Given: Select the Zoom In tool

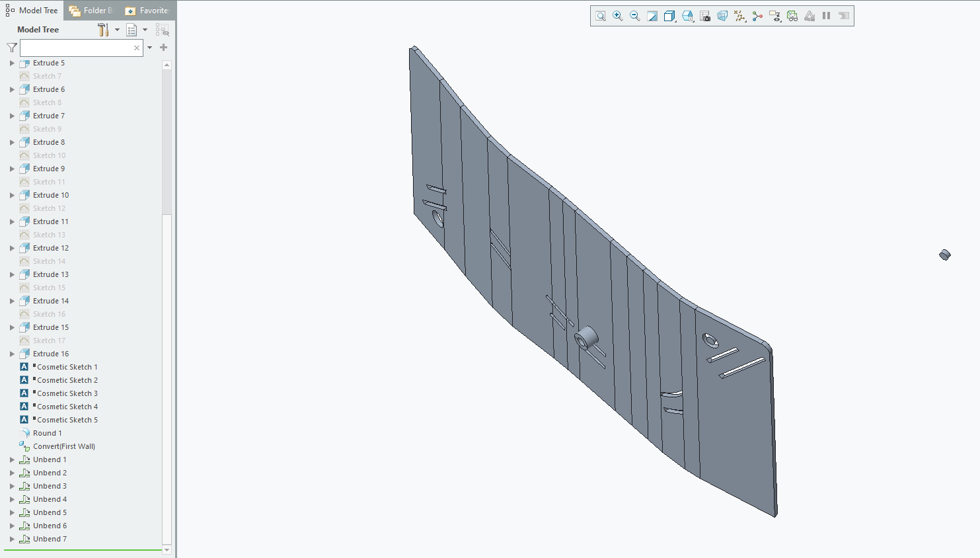Looking at the screenshot, I should 617,15.
